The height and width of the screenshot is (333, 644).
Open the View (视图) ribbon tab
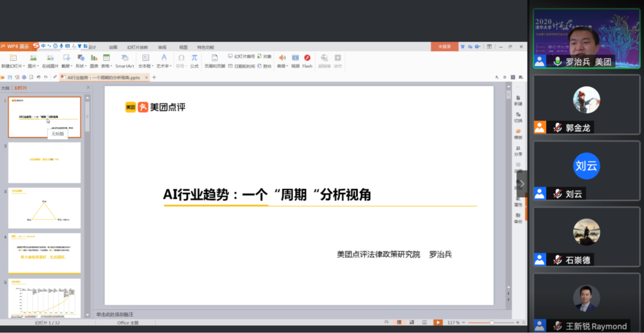pos(183,47)
